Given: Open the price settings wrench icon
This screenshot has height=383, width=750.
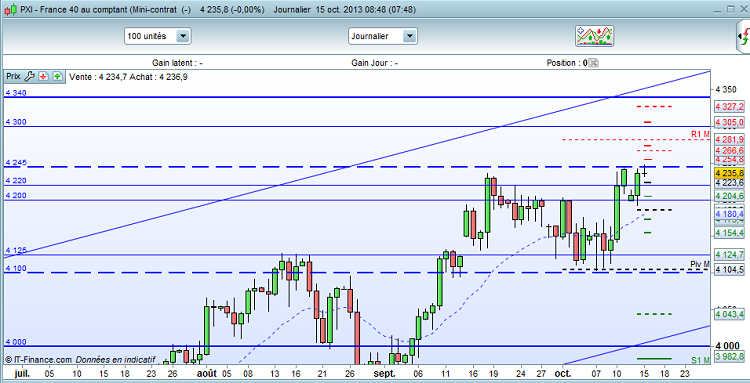Looking at the screenshot, I should point(29,76).
